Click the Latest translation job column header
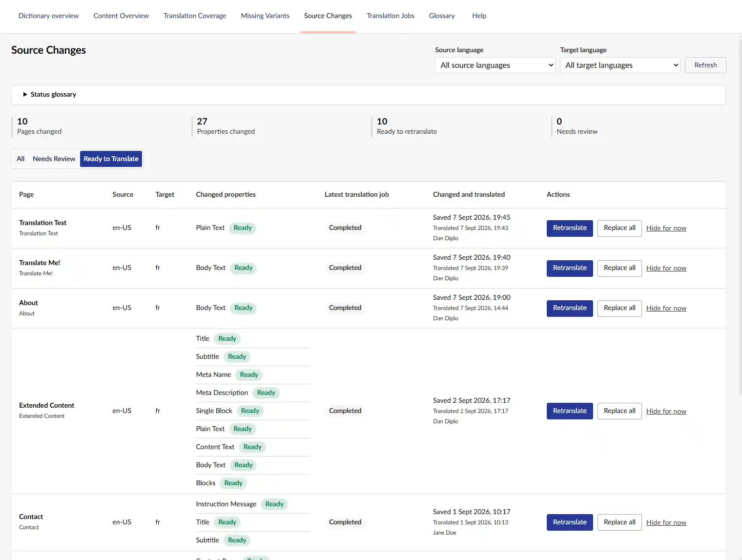 356,194
